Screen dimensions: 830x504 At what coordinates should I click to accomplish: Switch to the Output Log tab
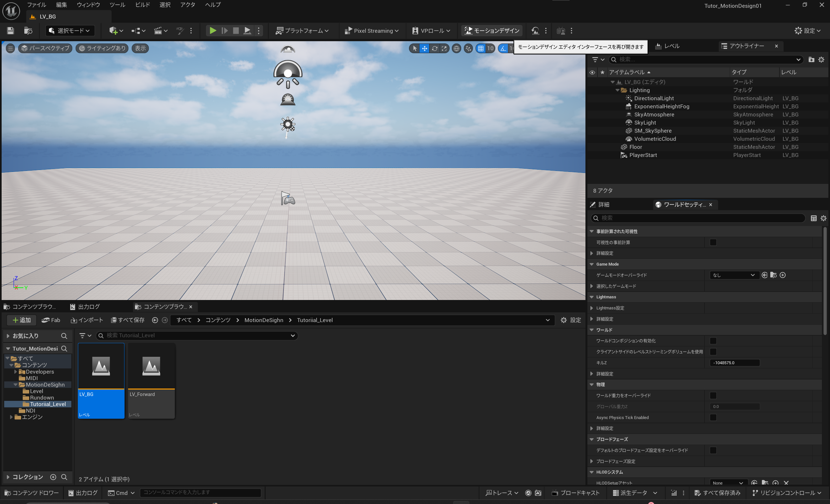pos(85,306)
